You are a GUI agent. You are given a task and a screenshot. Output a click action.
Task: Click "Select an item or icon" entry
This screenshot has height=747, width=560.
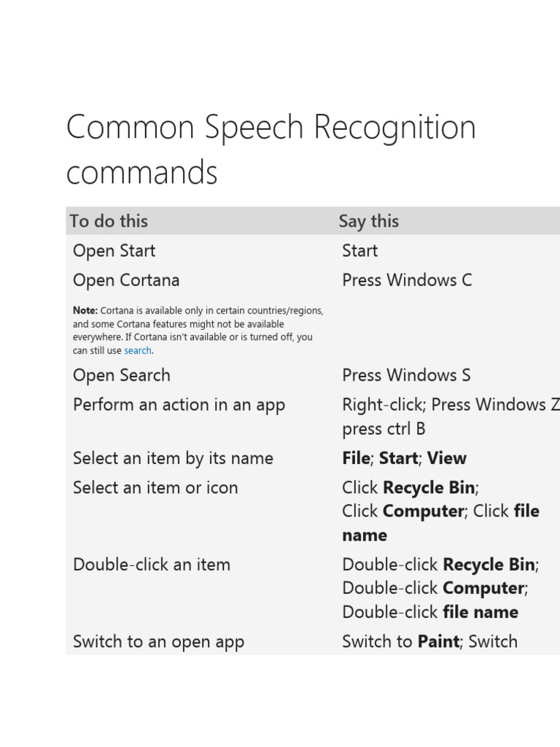point(155,487)
